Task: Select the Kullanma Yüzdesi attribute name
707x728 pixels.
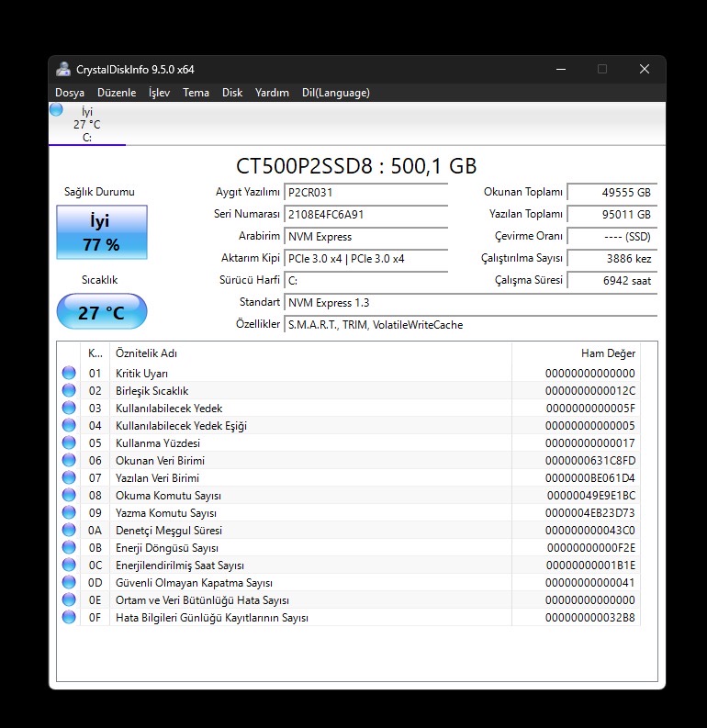Action: coord(158,442)
